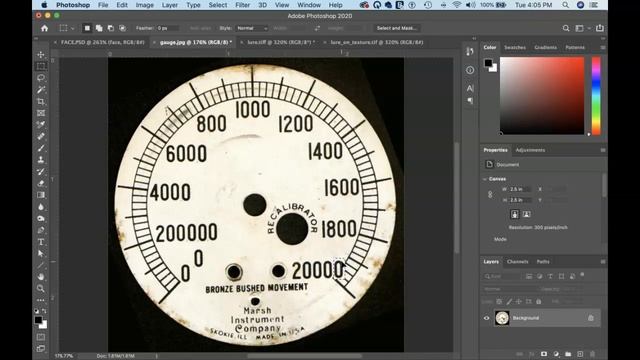Set canvas orientation to portrait
Screen dimensions: 640x360
pos(515,214)
